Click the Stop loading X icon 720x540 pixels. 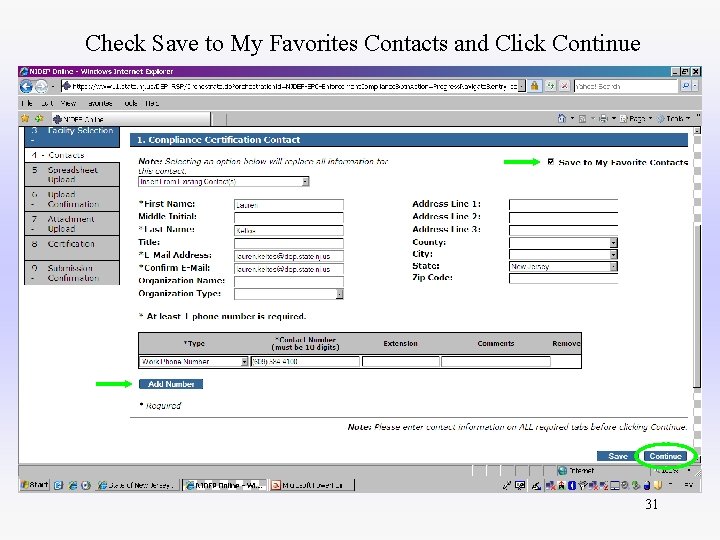click(564, 86)
